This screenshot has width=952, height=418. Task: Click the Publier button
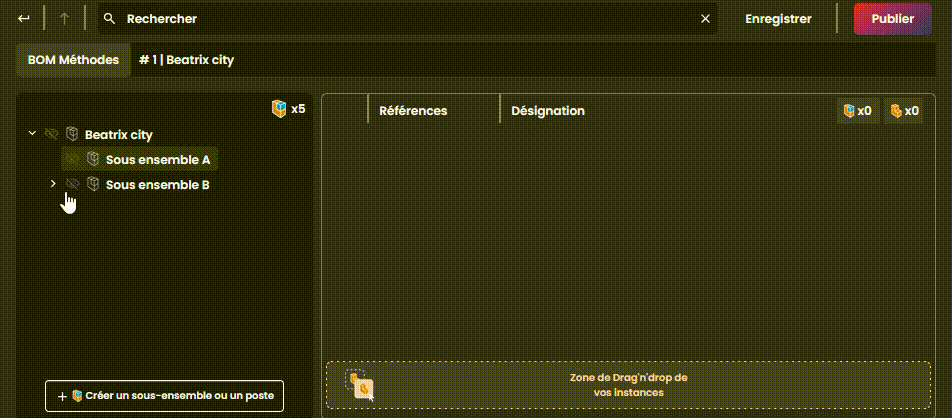point(892,19)
